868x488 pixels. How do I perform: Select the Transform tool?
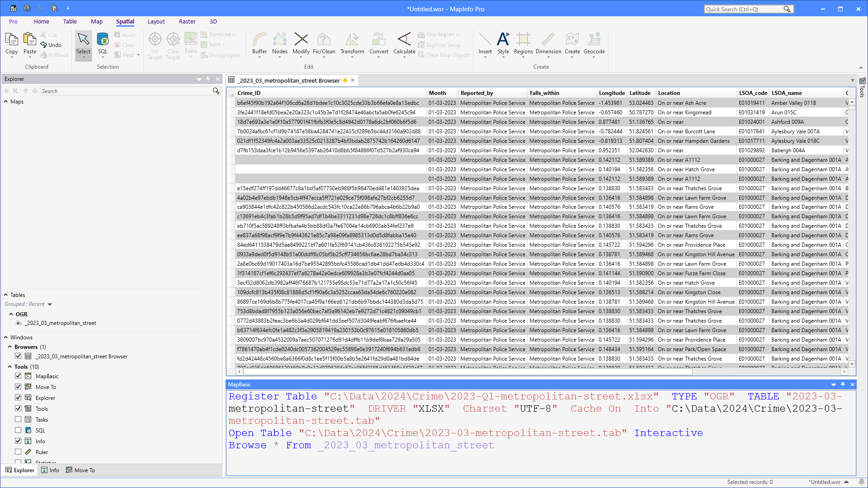352,44
